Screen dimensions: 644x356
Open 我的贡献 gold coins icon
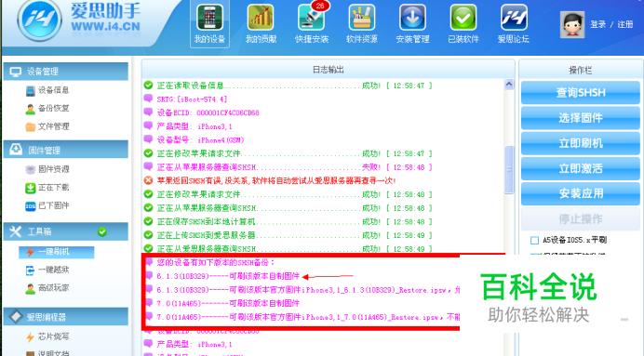click(x=261, y=24)
